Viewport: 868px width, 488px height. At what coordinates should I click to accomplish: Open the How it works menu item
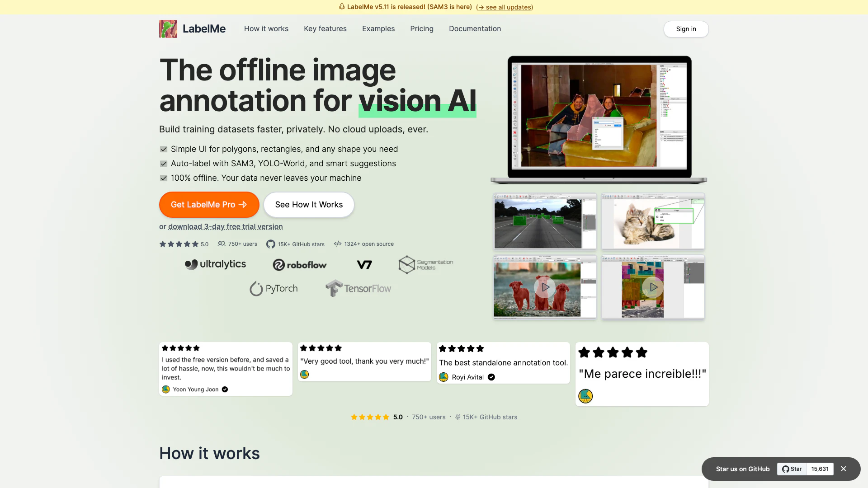pyautogui.click(x=266, y=28)
